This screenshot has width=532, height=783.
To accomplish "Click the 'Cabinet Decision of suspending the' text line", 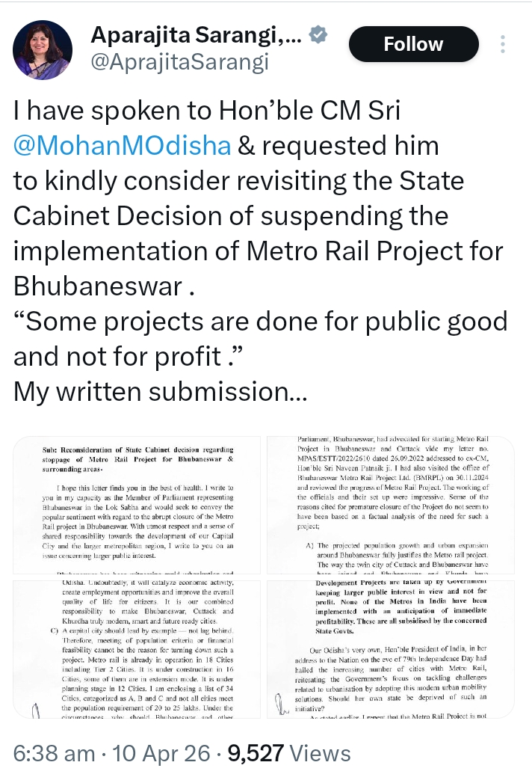I will coord(231,216).
